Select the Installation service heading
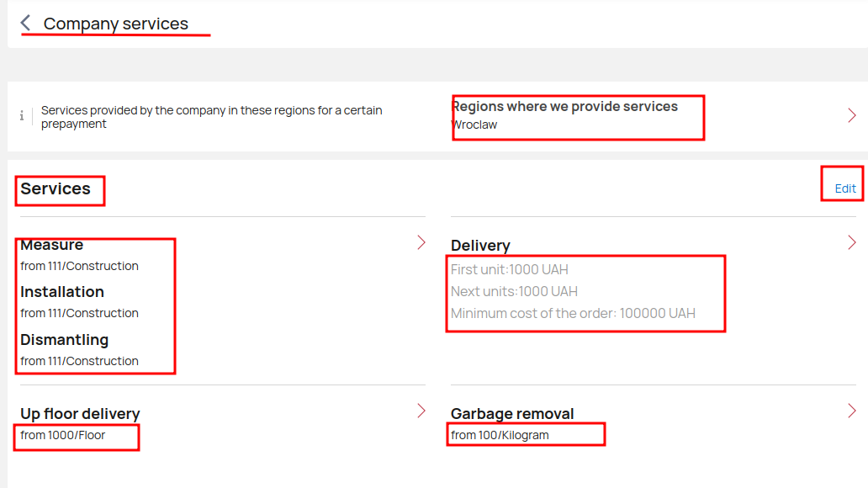 [x=62, y=292]
